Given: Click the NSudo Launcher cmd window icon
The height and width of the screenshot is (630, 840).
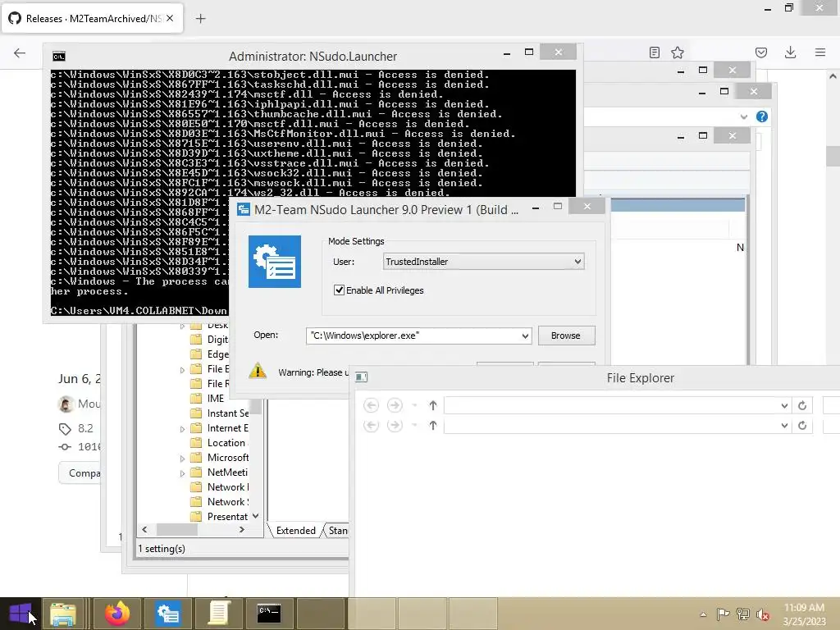Looking at the screenshot, I should pos(59,57).
